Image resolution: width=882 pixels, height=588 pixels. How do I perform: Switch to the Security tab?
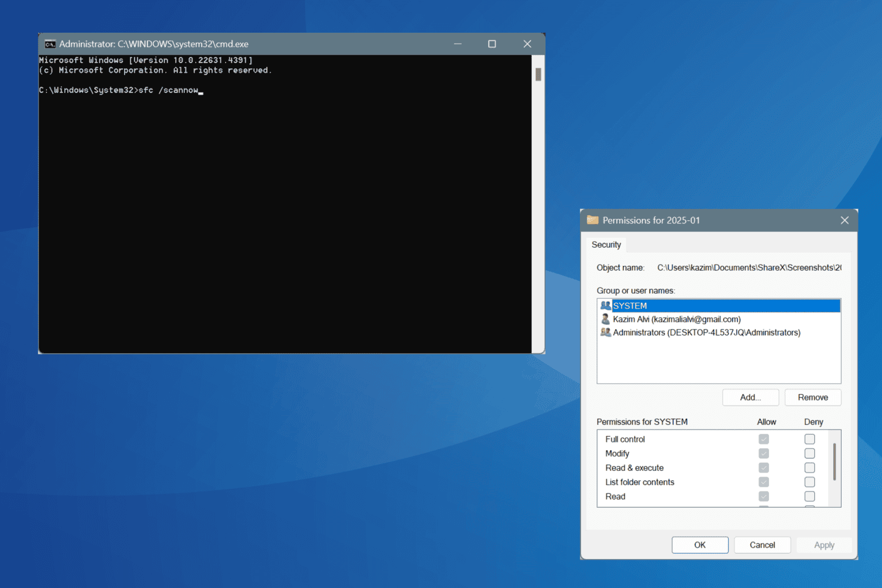pos(606,245)
